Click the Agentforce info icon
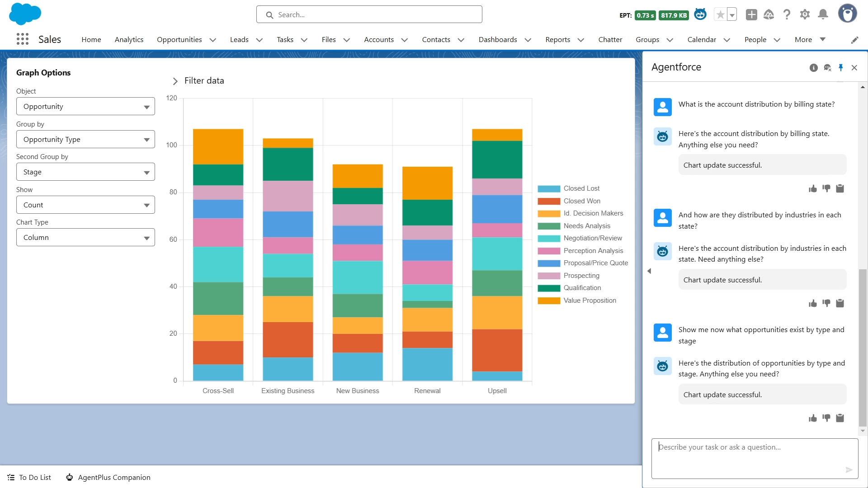This screenshot has height=488, width=868. click(813, 68)
